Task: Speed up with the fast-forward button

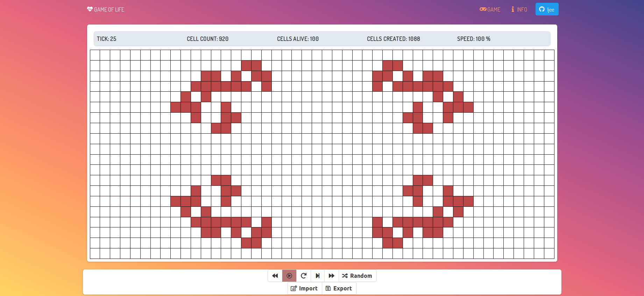Action: click(332, 276)
